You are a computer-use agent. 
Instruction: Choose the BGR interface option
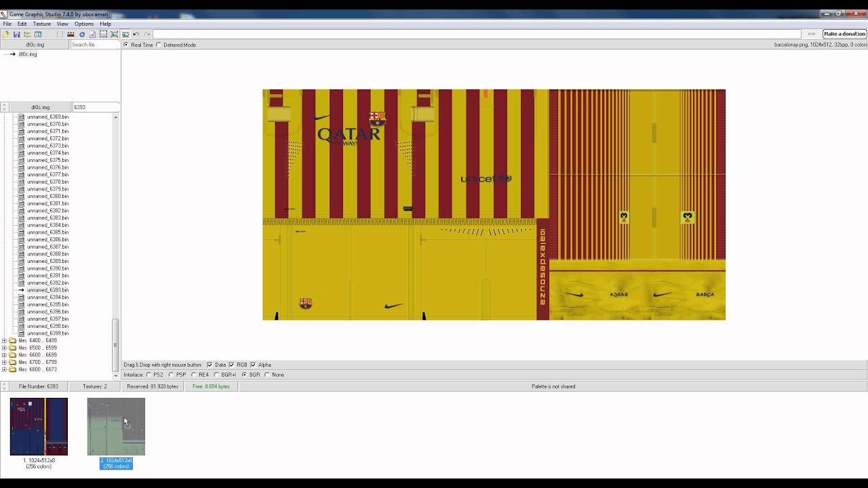[244, 375]
